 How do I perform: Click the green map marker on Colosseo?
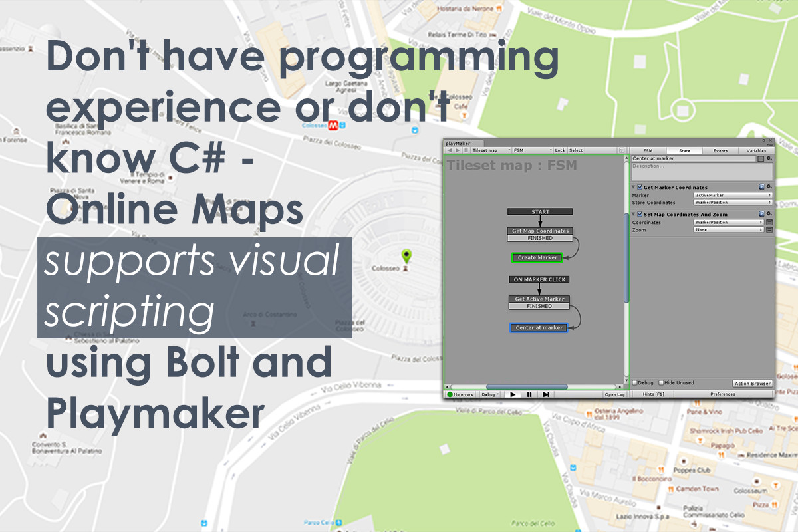pyautogui.click(x=406, y=255)
